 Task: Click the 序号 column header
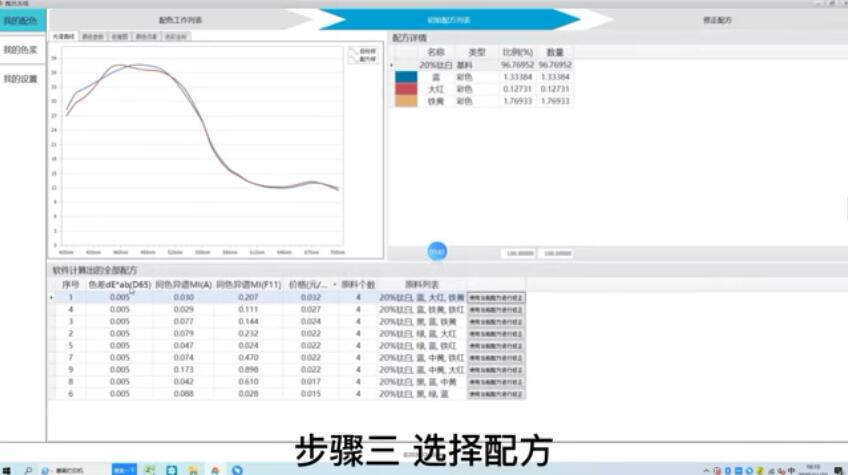pos(70,285)
